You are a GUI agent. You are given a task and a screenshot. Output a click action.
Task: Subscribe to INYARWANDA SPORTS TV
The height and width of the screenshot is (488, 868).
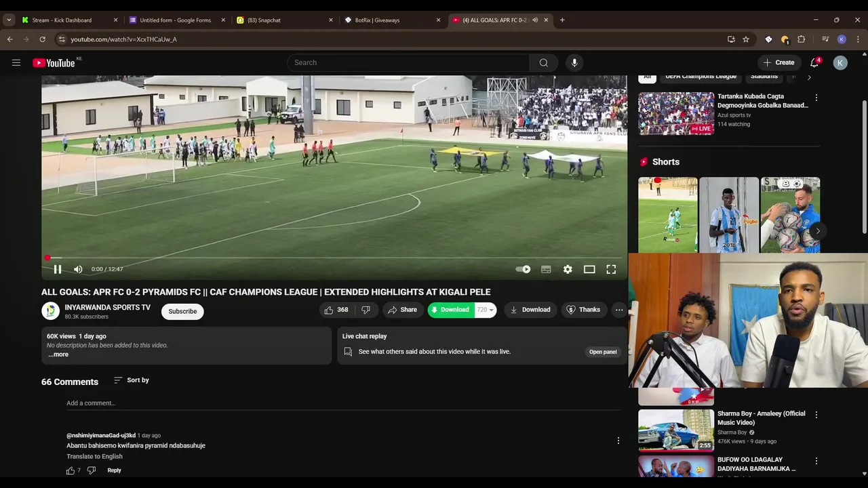click(182, 311)
